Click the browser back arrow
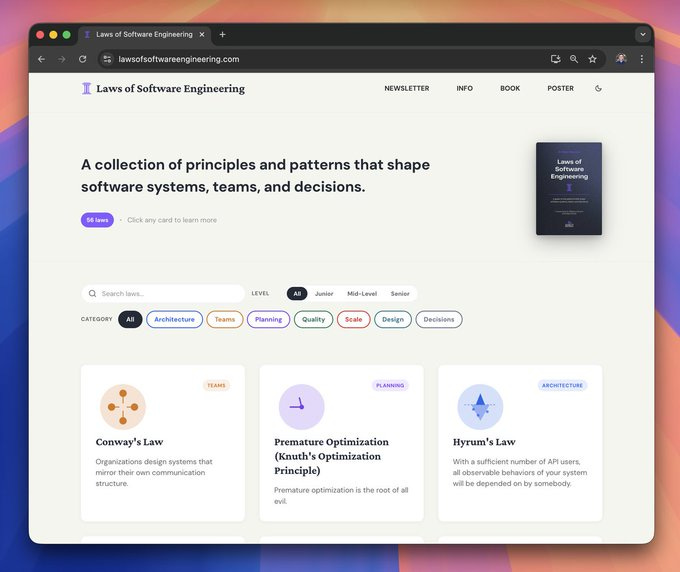Screen dimensions: 680x572 point(42,59)
